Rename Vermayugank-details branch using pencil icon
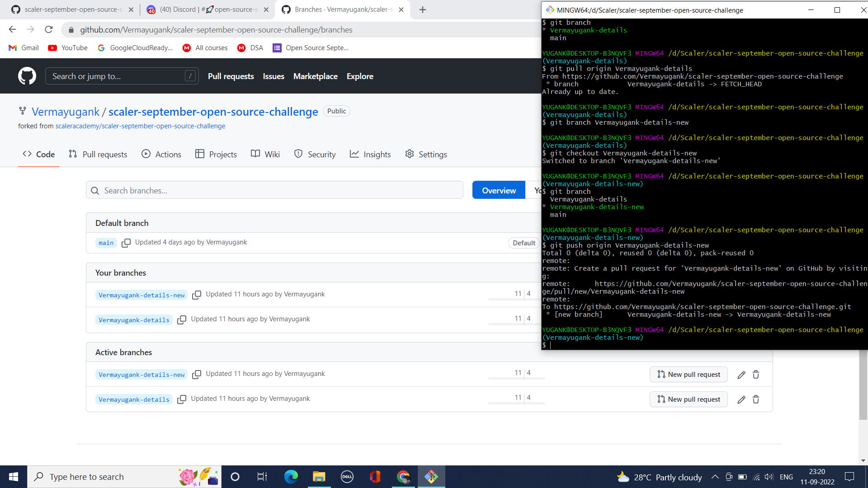The height and width of the screenshot is (488, 868). pos(741,399)
